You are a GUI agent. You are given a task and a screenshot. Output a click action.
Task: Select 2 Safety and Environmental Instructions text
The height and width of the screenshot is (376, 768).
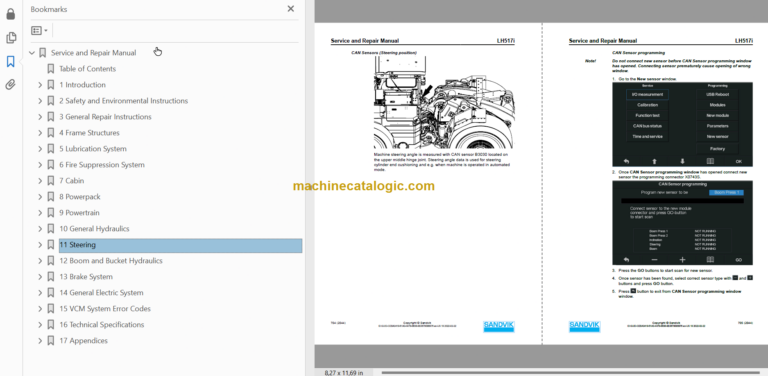pos(123,101)
